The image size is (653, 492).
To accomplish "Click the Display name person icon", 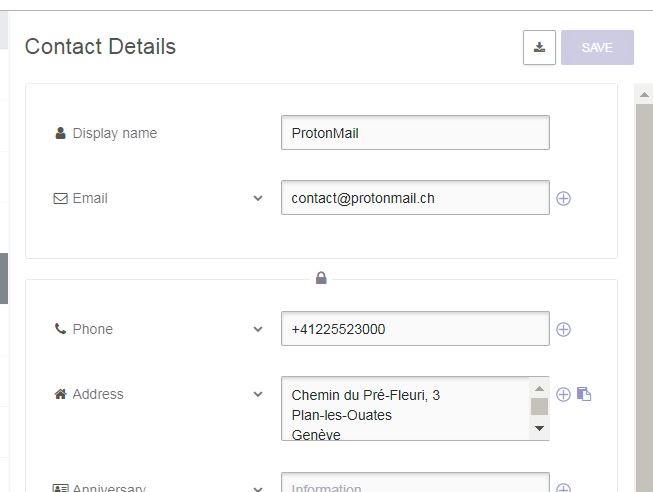I will (60, 133).
